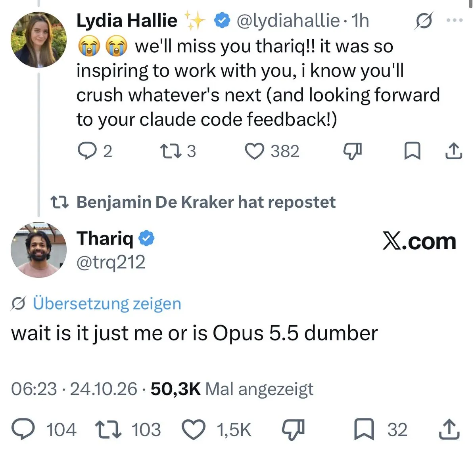Image resolution: width=476 pixels, height=449 pixels.
Task: Share Thariq's tweet
Action: 450,430
